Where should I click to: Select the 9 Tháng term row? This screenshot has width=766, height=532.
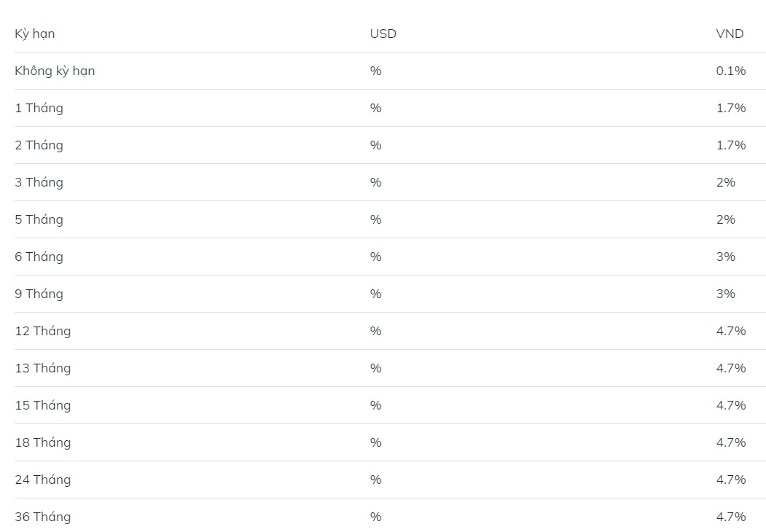391,294
